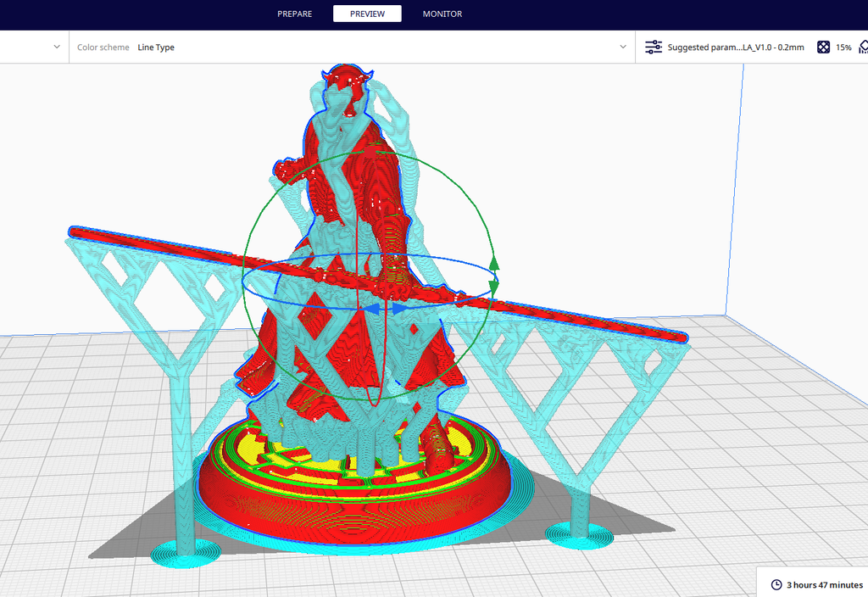
Task: Open print settings using the sliders icon
Action: [653, 47]
